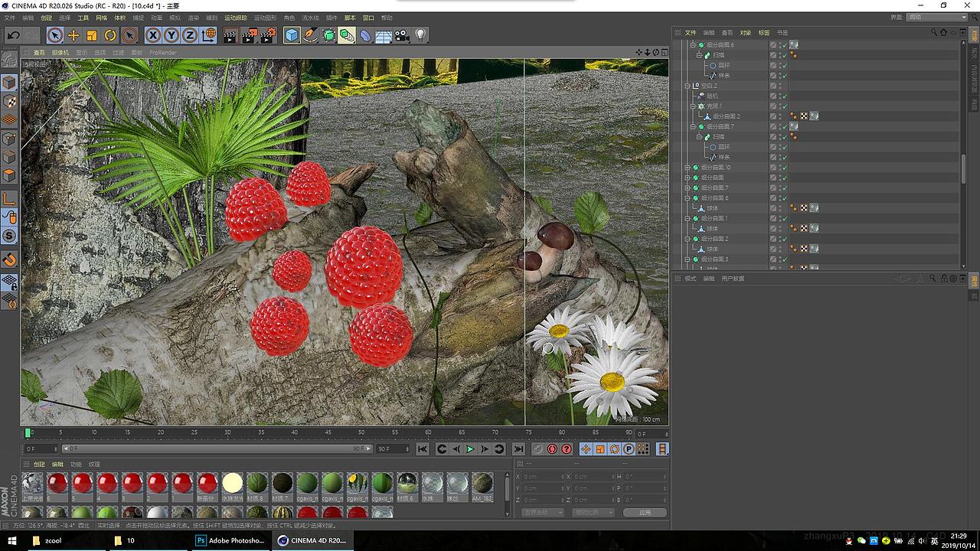Toggle the Z axis lock
Image resolution: width=980 pixels, height=551 pixels.
pos(189,35)
